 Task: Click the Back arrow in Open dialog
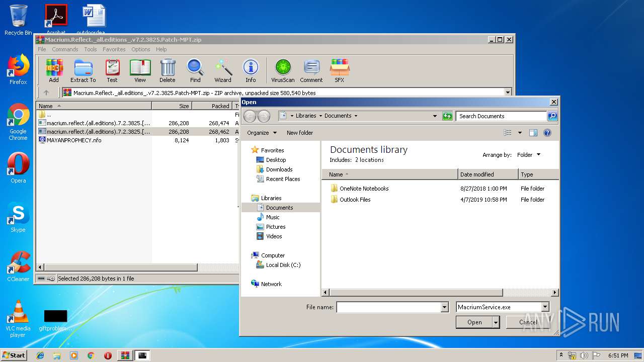(x=250, y=116)
